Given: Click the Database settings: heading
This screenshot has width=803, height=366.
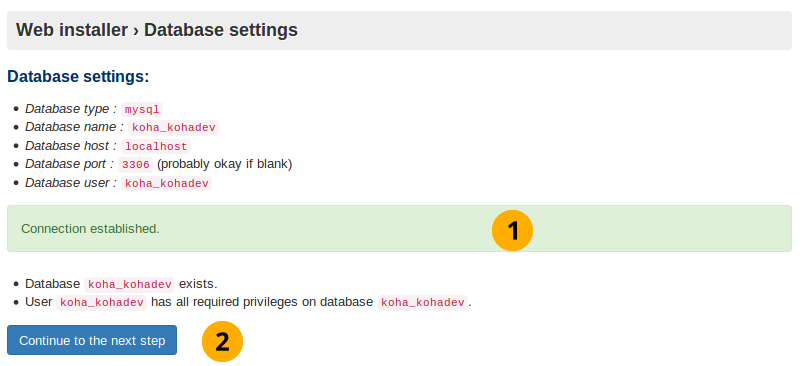Looking at the screenshot, I should click(78, 77).
